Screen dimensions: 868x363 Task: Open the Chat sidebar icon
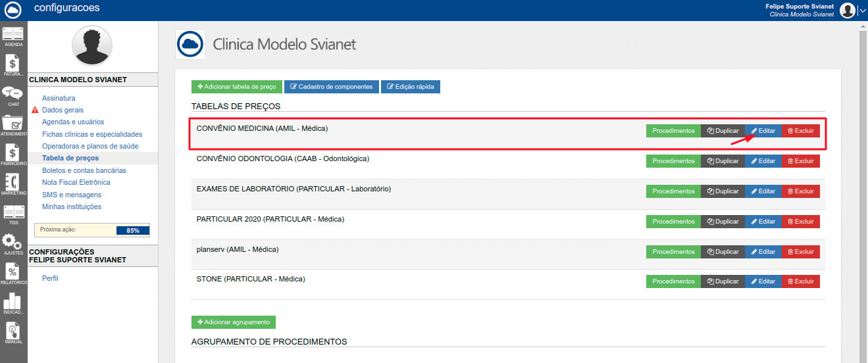tap(13, 95)
